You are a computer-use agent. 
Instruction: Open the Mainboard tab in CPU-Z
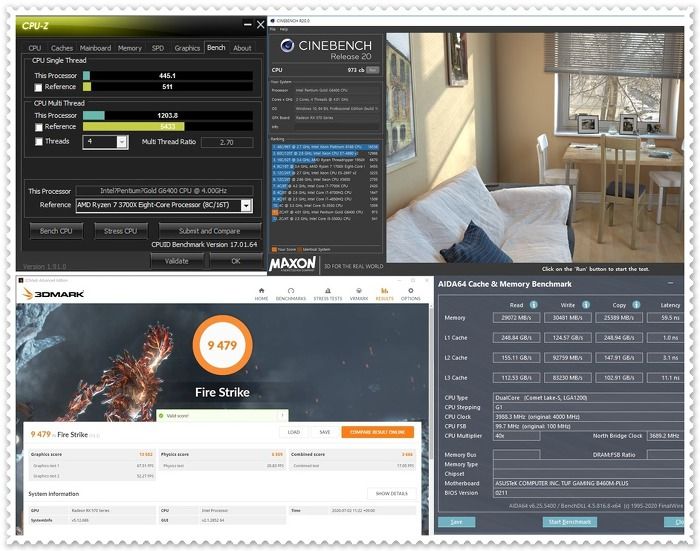pos(95,48)
